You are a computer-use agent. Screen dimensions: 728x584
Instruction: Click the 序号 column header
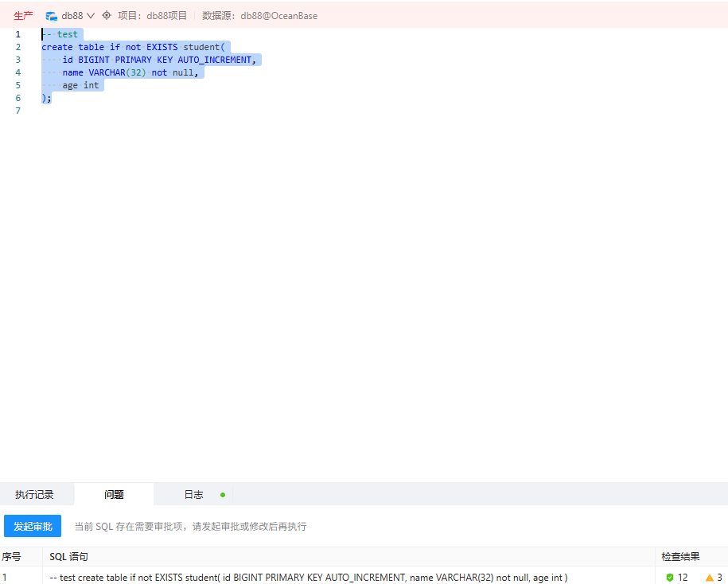[x=11, y=557]
